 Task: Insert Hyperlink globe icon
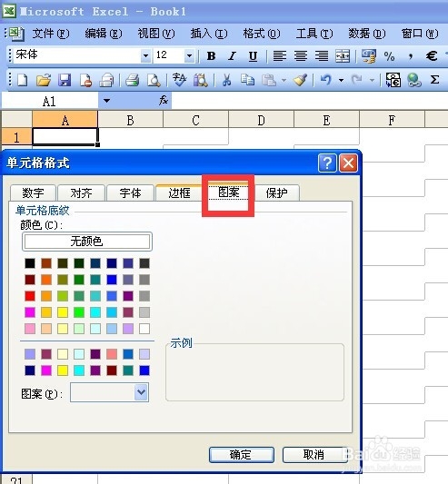point(414,80)
